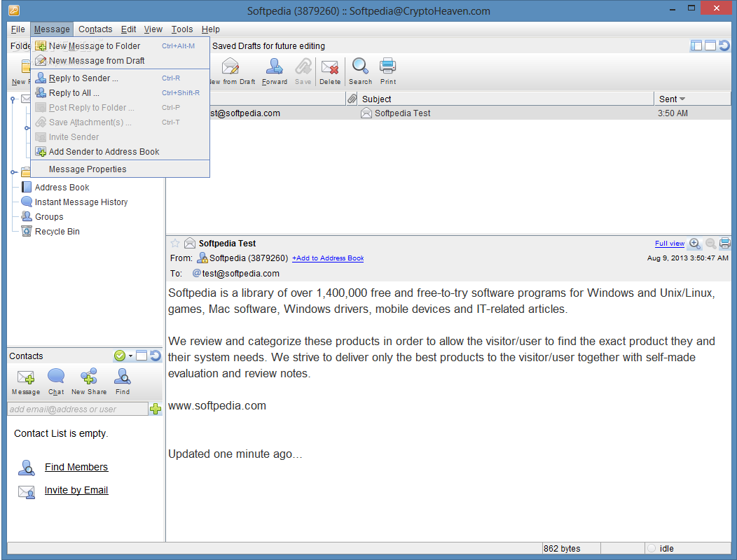Choose Reply to Sender

[x=120, y=78]
